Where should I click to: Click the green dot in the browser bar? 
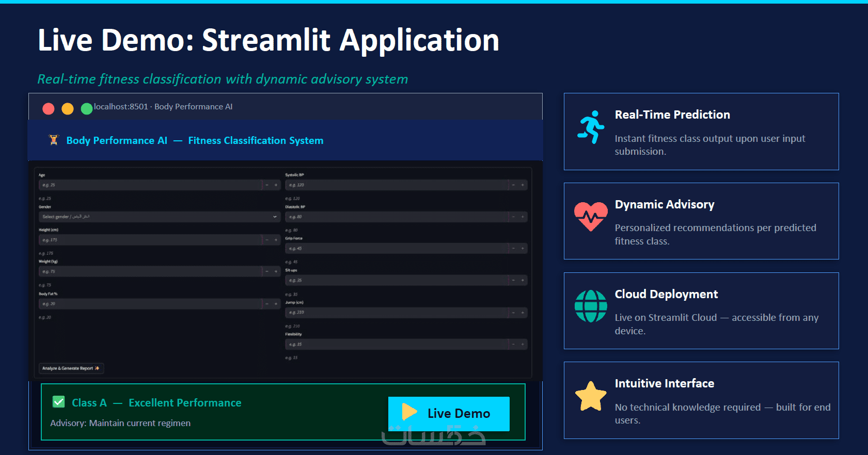point(87,108)
